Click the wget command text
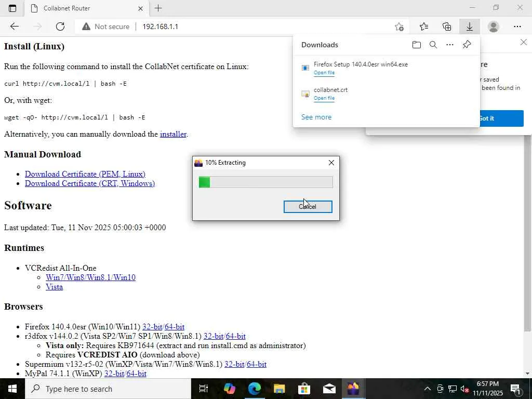The height and width of the screenshot is (399, 532). (x=75, y=117)
